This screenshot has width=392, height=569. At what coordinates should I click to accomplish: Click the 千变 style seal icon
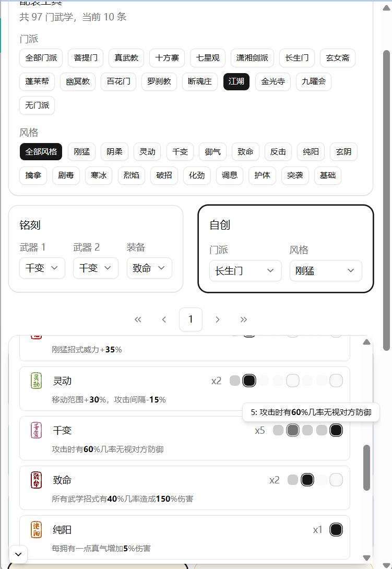(37, 430)
